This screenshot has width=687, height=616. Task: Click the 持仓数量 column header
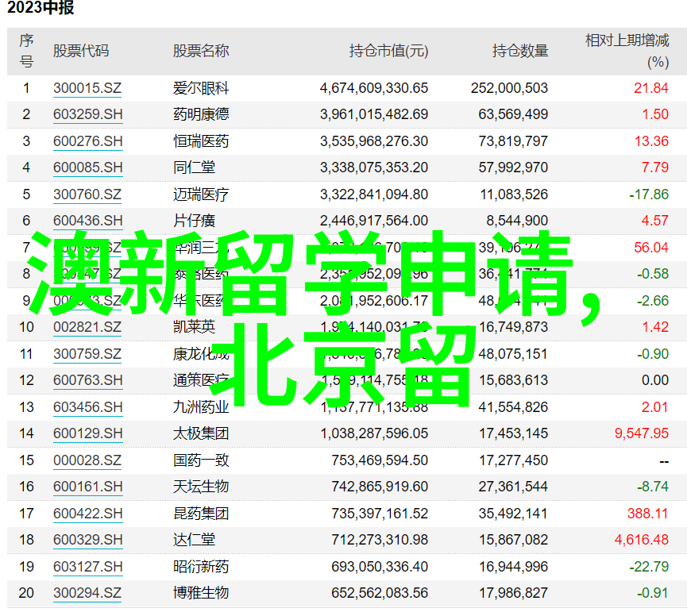pos(520,51)
